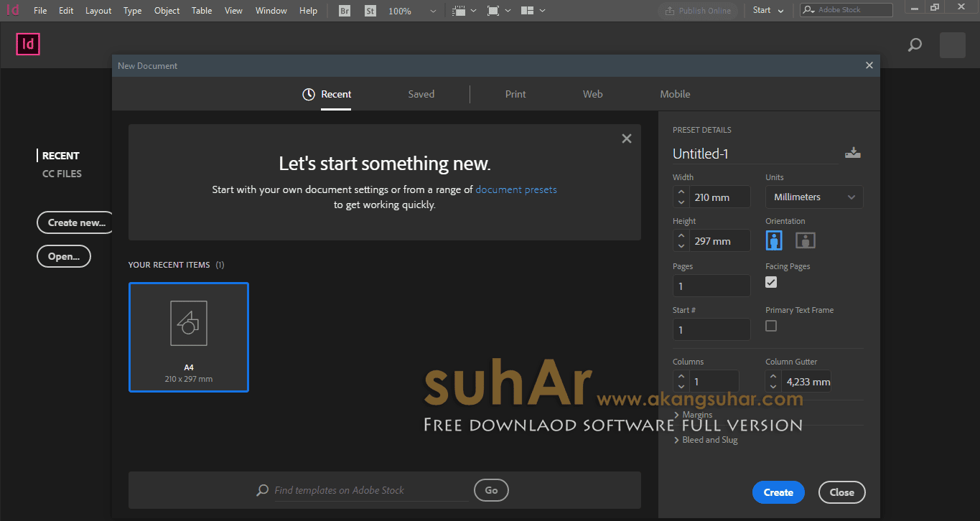Click the Open... button

(x=64, y=256)
